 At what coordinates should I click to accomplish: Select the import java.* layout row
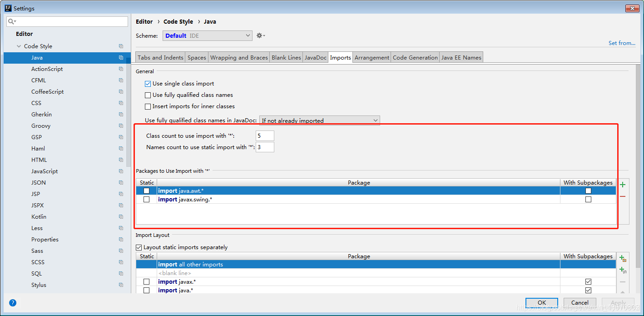(376, 291)
